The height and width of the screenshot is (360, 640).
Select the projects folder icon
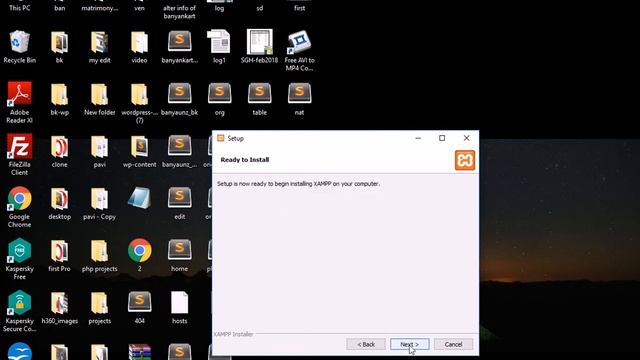pyautogui.click(x=100, y=304)
